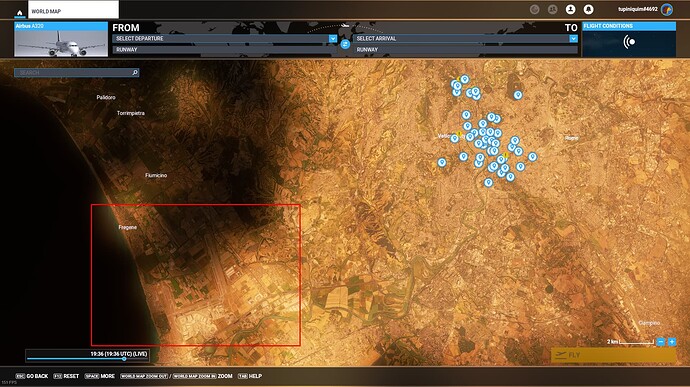Select the isolated map pin northeast of the cluster
The width and height of the screenshot is (690, 387).
tap(518, 95)
